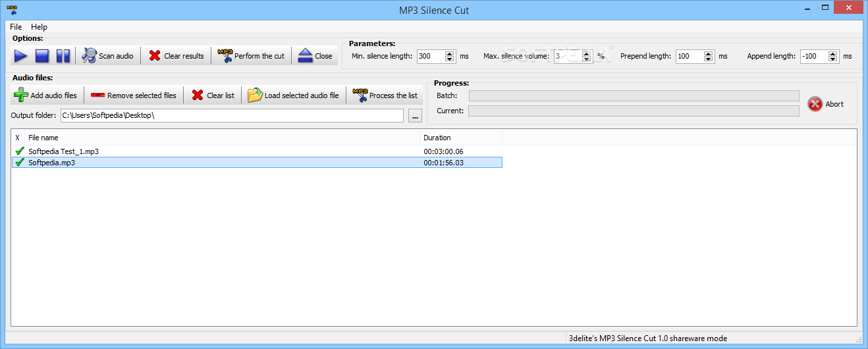Click the Min. silence length field
Screen dimensions: 868x349
[x=431, y=56]
